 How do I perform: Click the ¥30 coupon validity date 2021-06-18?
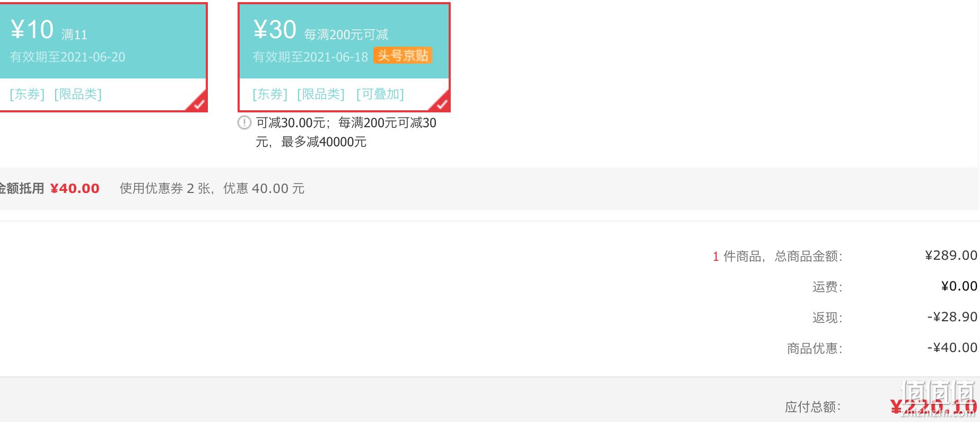pyautogui.click(x=310, y=57)
